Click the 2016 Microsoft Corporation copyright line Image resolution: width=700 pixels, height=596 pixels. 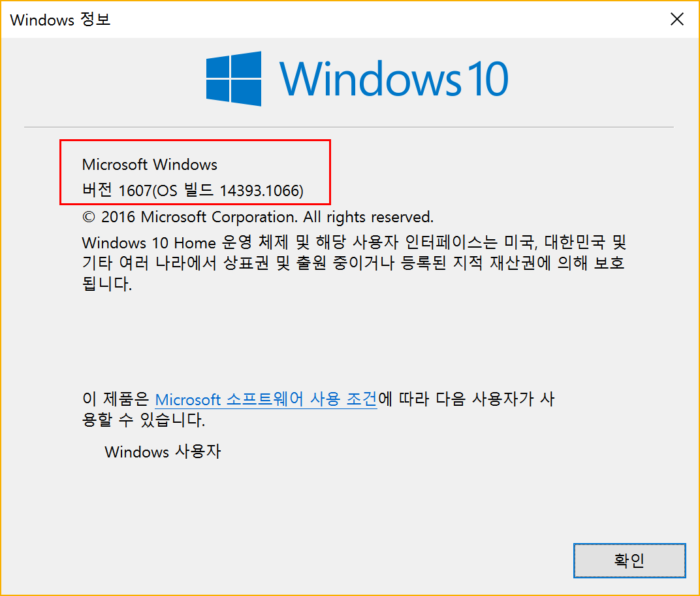pyautogui.click(x=258, y=217)
